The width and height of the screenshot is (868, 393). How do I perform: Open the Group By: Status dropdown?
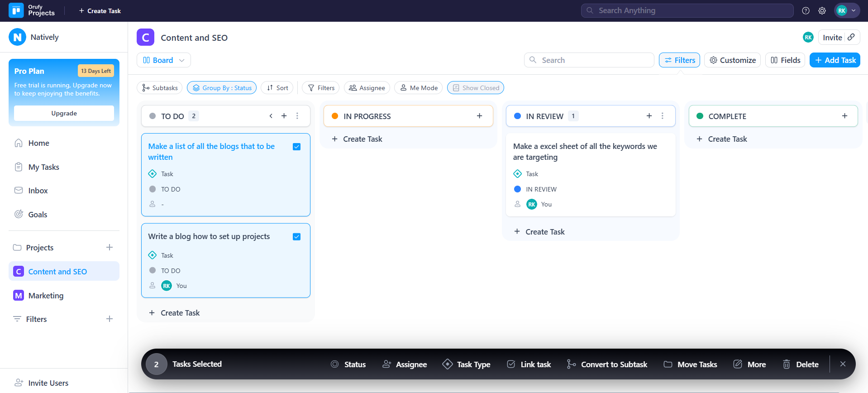222,88
